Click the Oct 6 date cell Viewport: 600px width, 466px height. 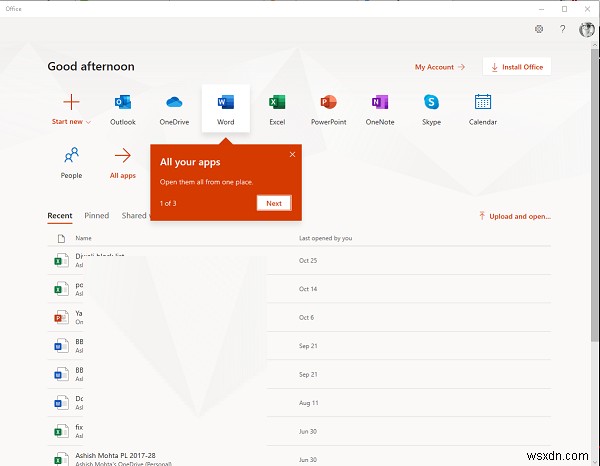click(x=307, y=318)
